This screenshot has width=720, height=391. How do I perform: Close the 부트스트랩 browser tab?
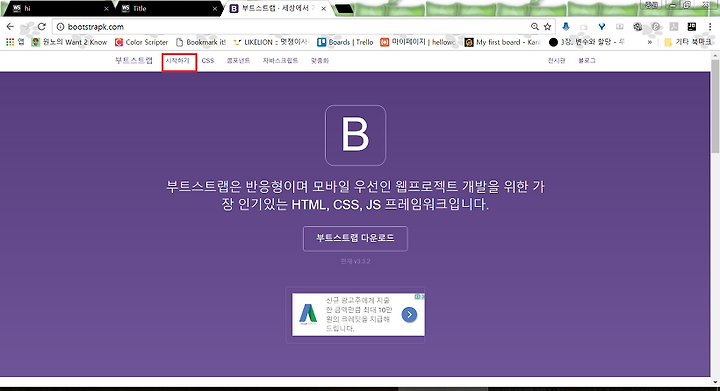tap(324, 9)
